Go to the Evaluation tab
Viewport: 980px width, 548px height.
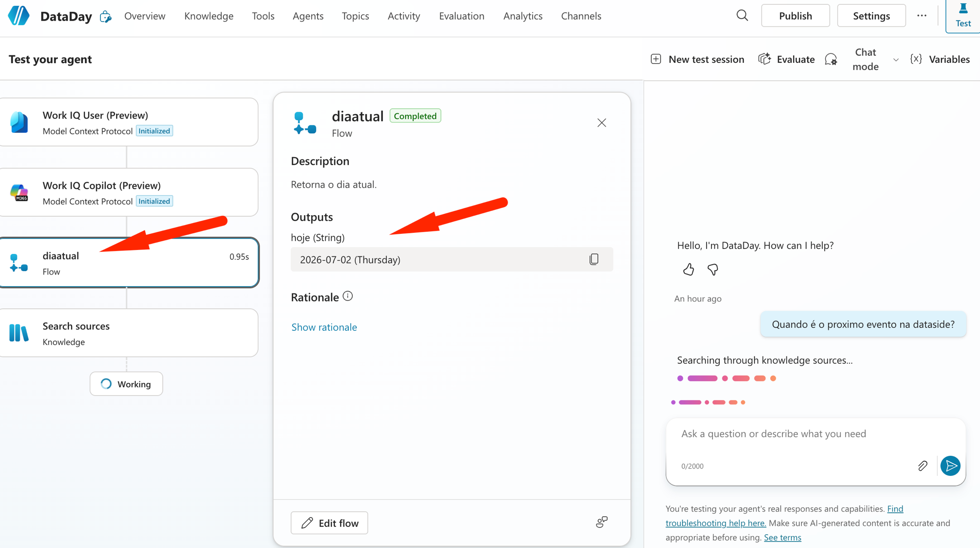point(462,16)
